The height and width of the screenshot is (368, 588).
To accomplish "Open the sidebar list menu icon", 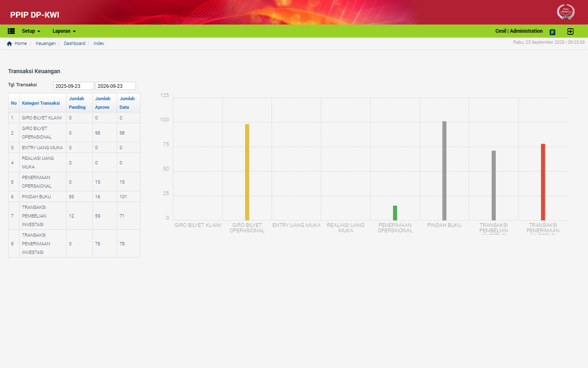I will [x=11, y=31].
